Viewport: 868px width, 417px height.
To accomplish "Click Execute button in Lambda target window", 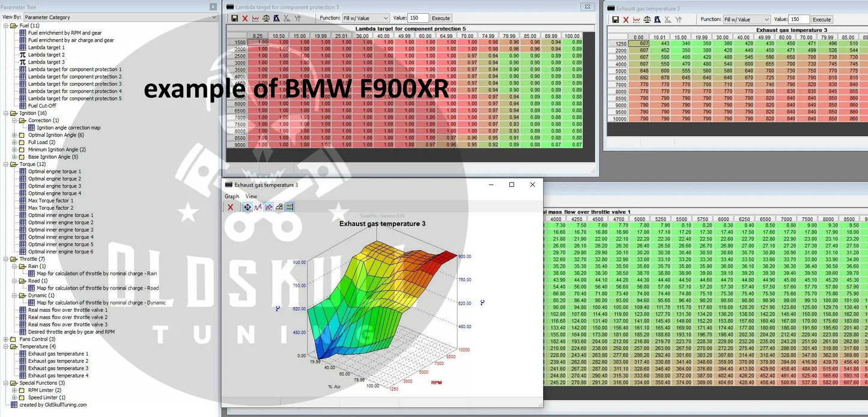I will [441, 19].
